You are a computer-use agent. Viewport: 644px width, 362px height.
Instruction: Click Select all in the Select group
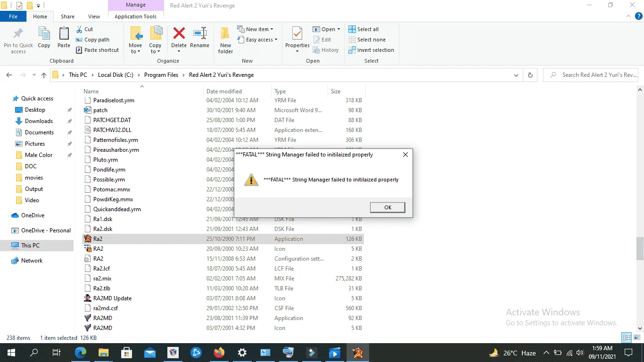[x=363, y=29]
